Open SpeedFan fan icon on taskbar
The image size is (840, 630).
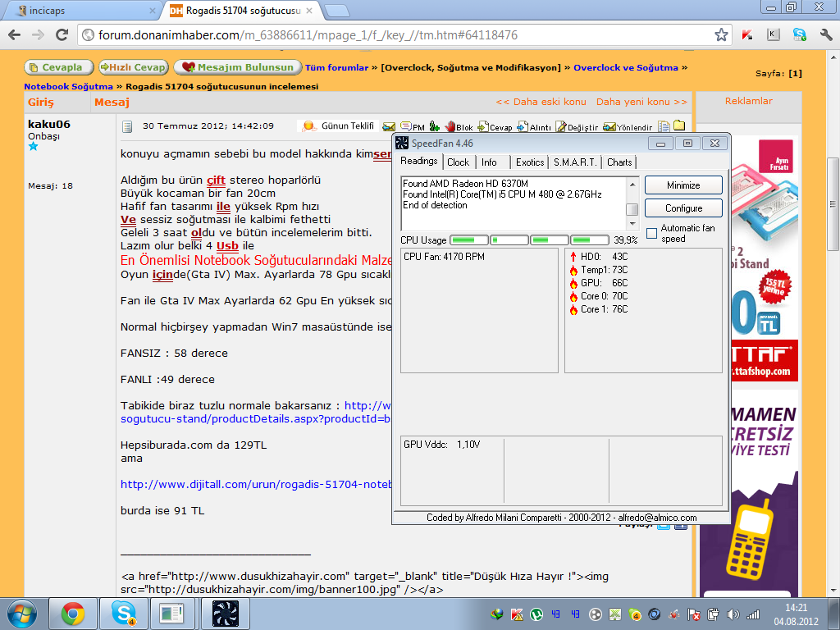(x=226, y=614)
